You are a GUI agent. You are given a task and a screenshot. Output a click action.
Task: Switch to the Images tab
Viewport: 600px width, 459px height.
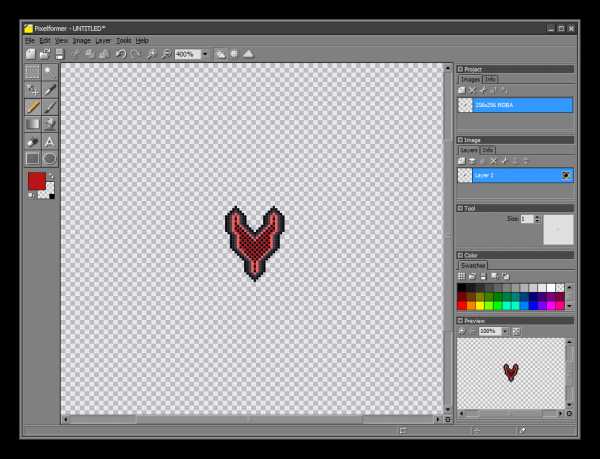tap(470, 79)
